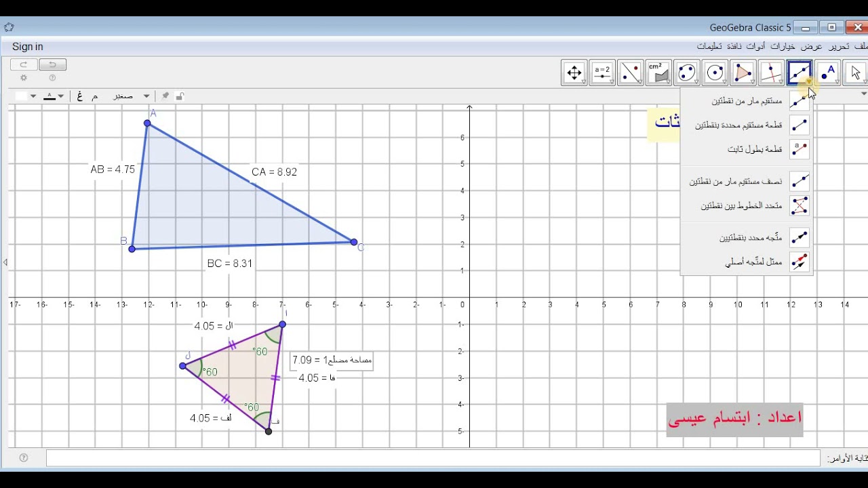Open background color dropdown arrow

[x=33, y=96]
